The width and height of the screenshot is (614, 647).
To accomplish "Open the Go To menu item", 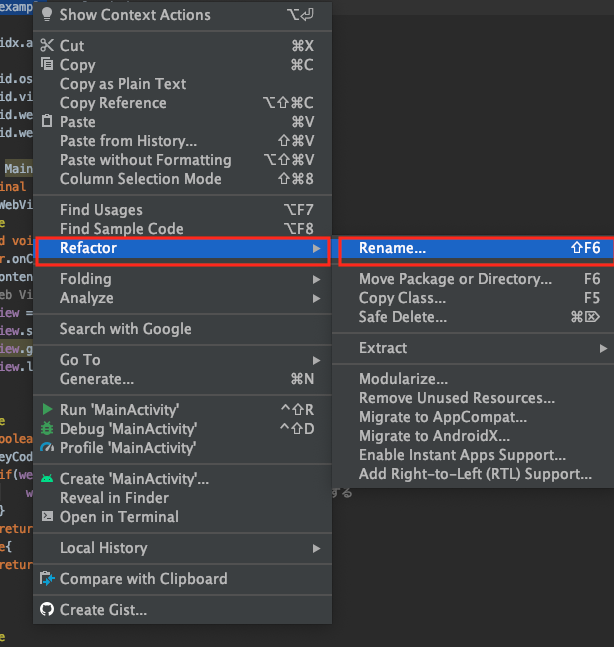I will click(182, 360).
